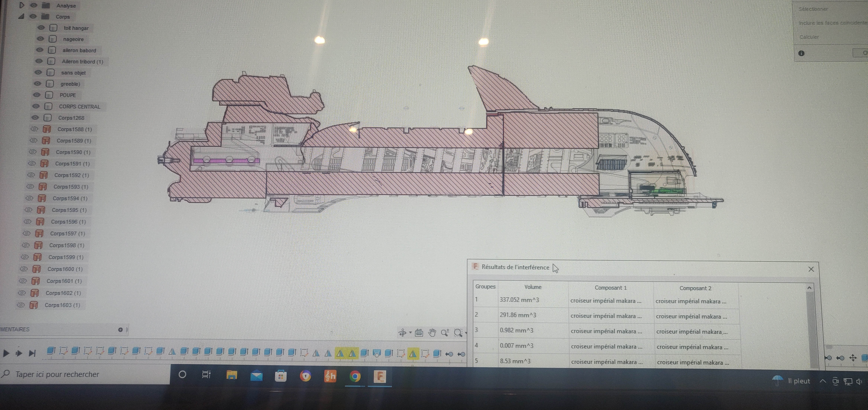
Task: Click the Zoom window fit icon
Action: [458, 333]
